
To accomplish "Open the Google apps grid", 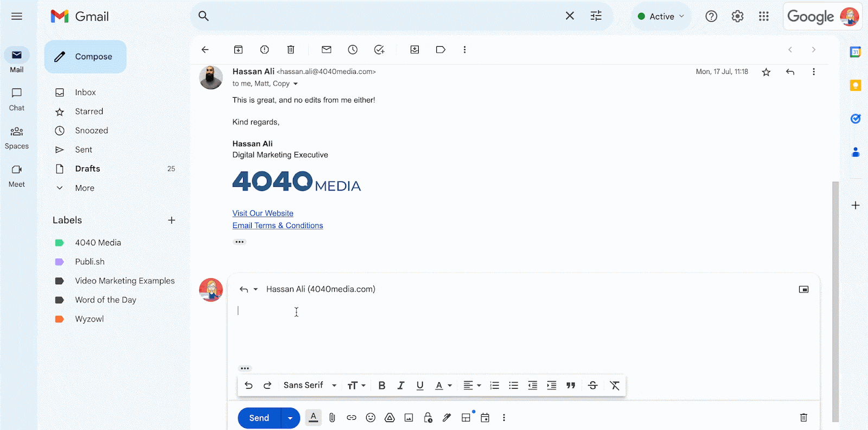I will pos(764,16).
